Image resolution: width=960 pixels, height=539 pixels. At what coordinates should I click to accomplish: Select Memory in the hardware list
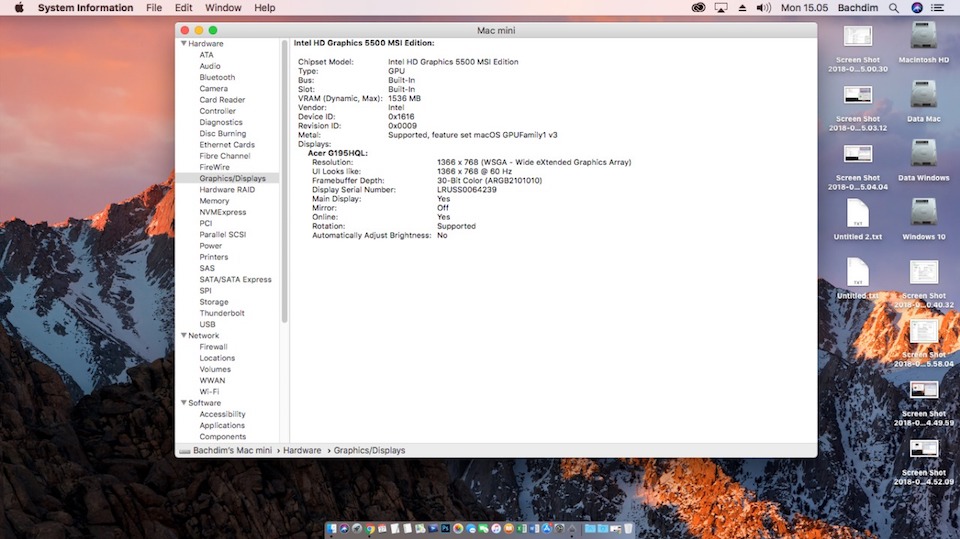click(x=214, y=201)
